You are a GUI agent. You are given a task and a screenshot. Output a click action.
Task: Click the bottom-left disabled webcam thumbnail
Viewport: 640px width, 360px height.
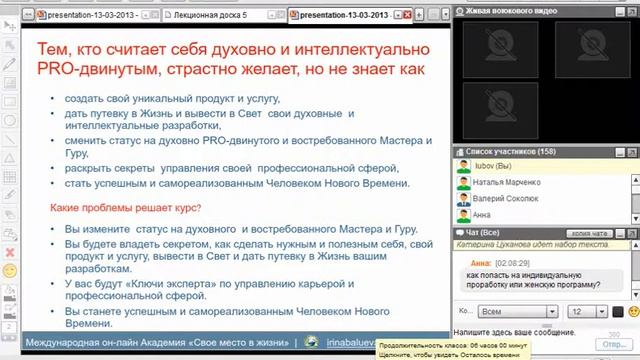(x=500, y=110)
